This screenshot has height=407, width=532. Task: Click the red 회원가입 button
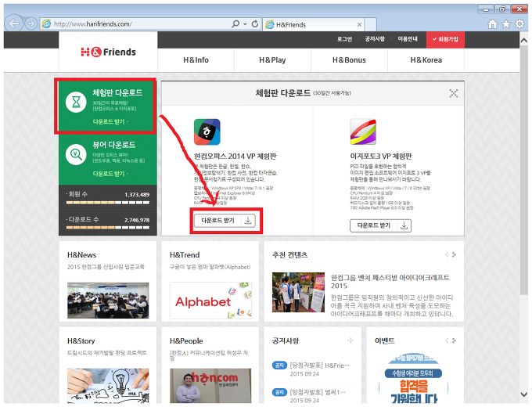[445, 39]
